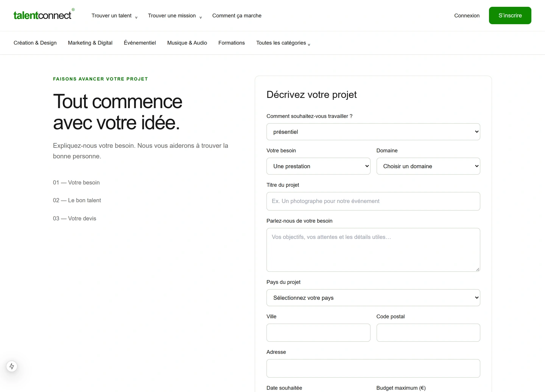This screenshot has height=392, width=545.
Task: Expand Toutes les catégories dropdown
Action: tap(283, 43)
